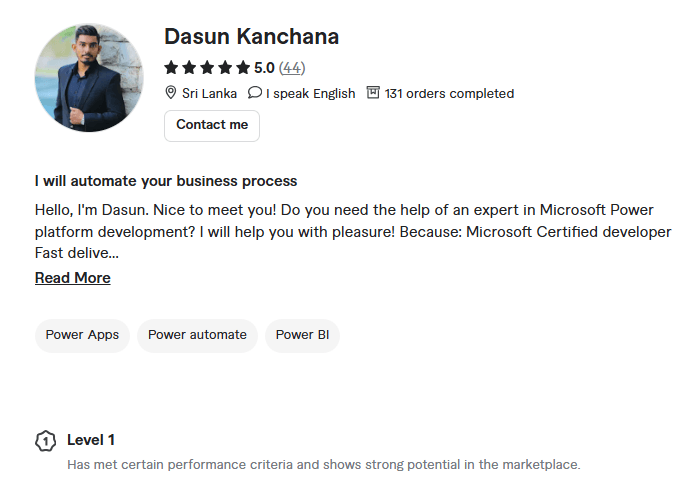Click the Sri Lanka location text
The height and width of the screenshot is (499, 699).
(x=210, y=93)
